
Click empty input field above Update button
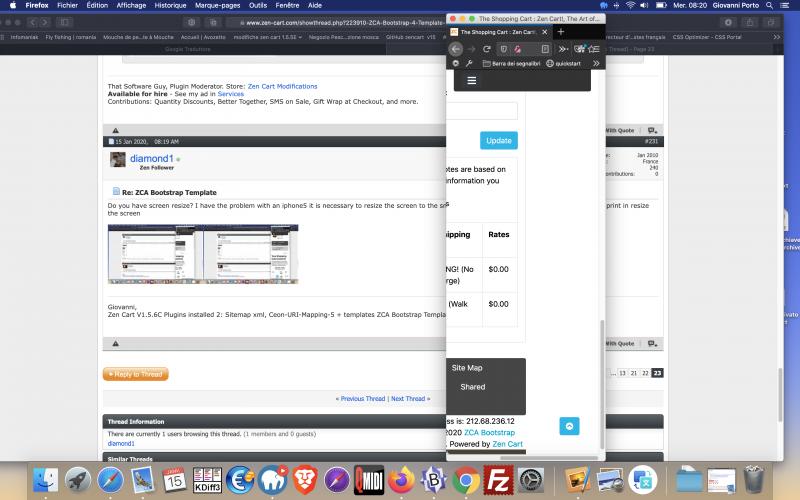[482, 111]
